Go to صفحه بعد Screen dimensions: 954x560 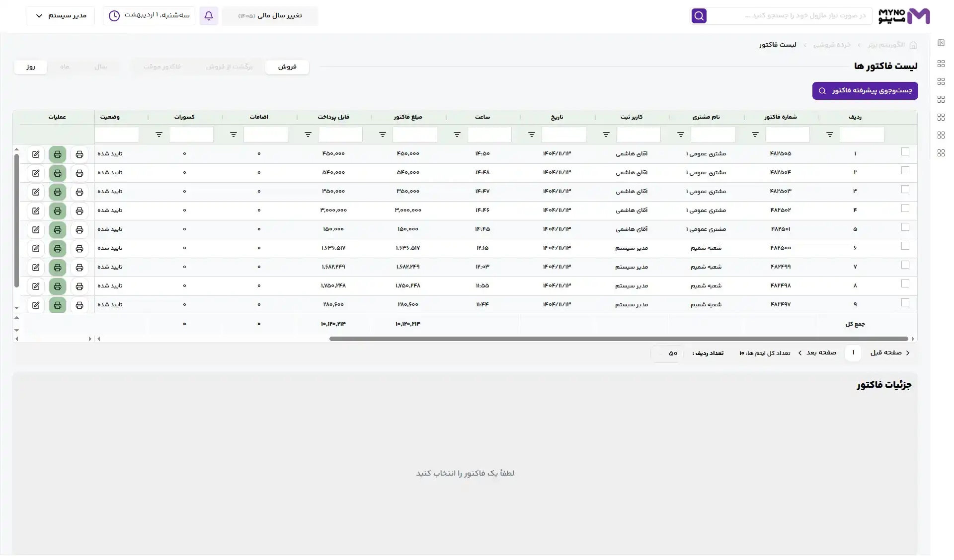pyautogui.click(x=817, y=353)
